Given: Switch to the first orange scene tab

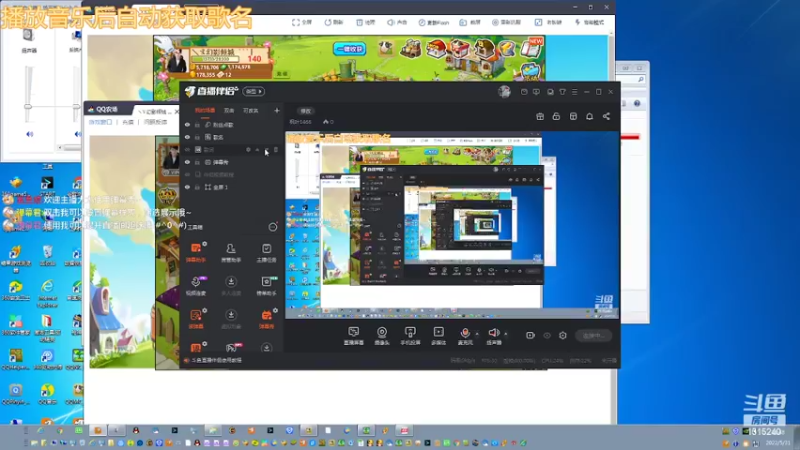Looking at the screenshot, I should 205,111.
